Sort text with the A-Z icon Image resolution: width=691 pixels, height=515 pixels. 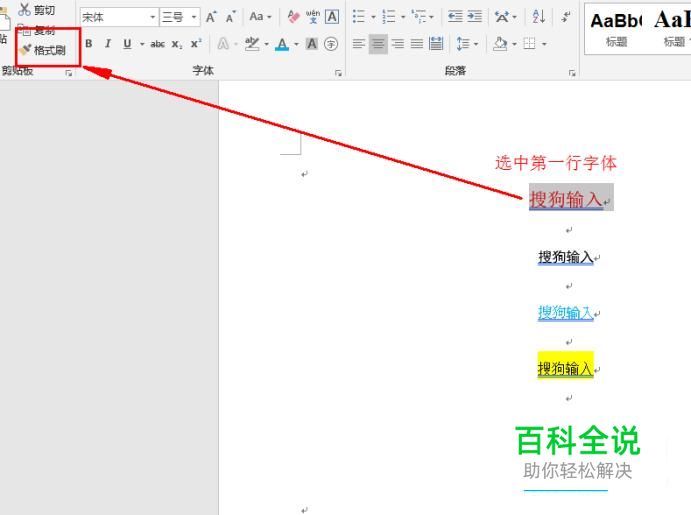click(539, 17)
